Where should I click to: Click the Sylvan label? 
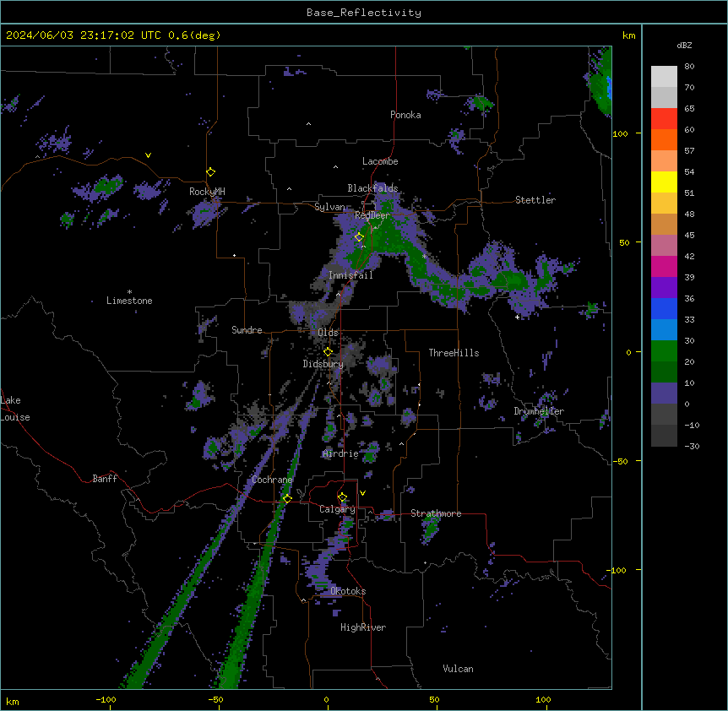click(329, 207)
